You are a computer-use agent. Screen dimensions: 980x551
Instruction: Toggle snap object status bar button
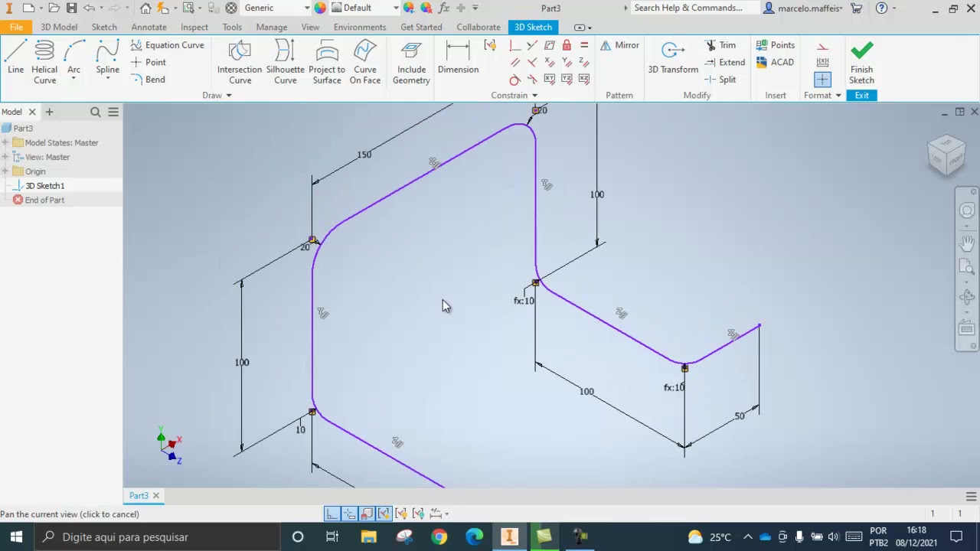(x=367, y=514)
